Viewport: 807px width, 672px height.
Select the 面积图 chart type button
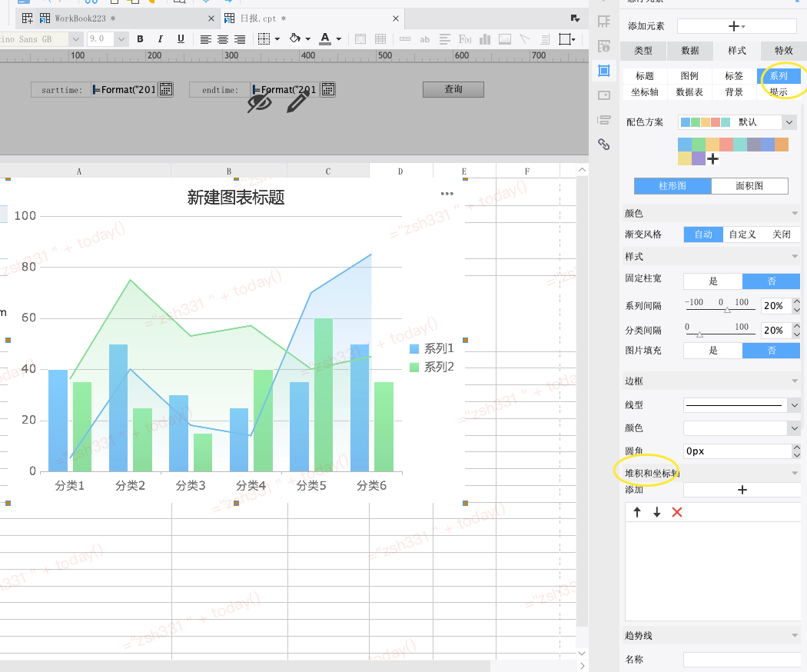tap(749, 186)
